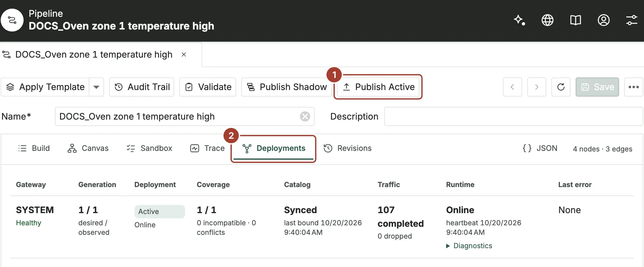Click the Coverage column header

click(x=213, y=185)
